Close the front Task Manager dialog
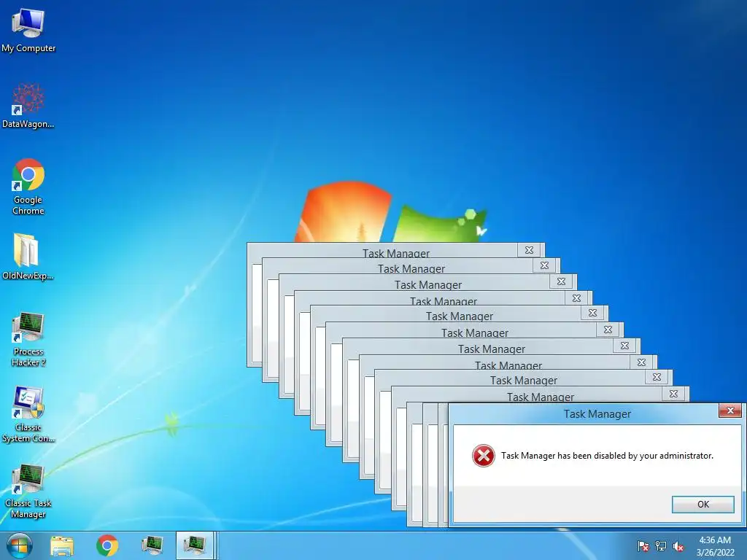Viewport: 747px width, 560px height. tap(729, 411)
